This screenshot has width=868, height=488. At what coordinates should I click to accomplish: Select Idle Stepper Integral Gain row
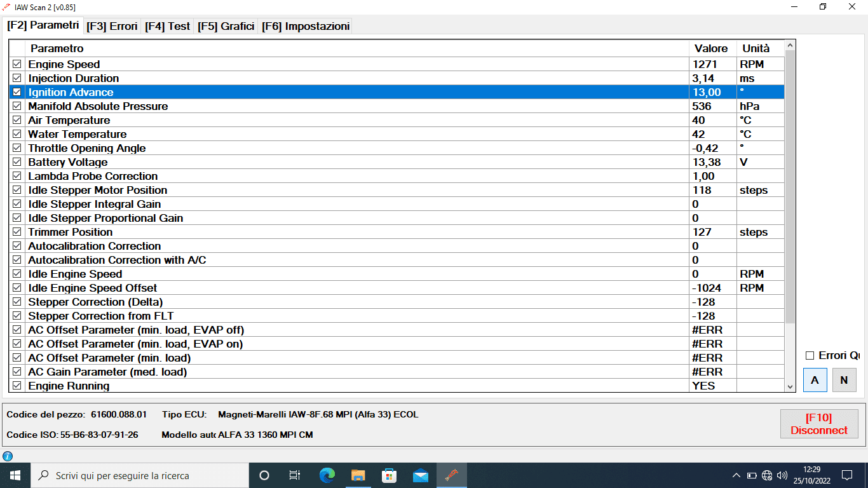(x=397, y=204)
